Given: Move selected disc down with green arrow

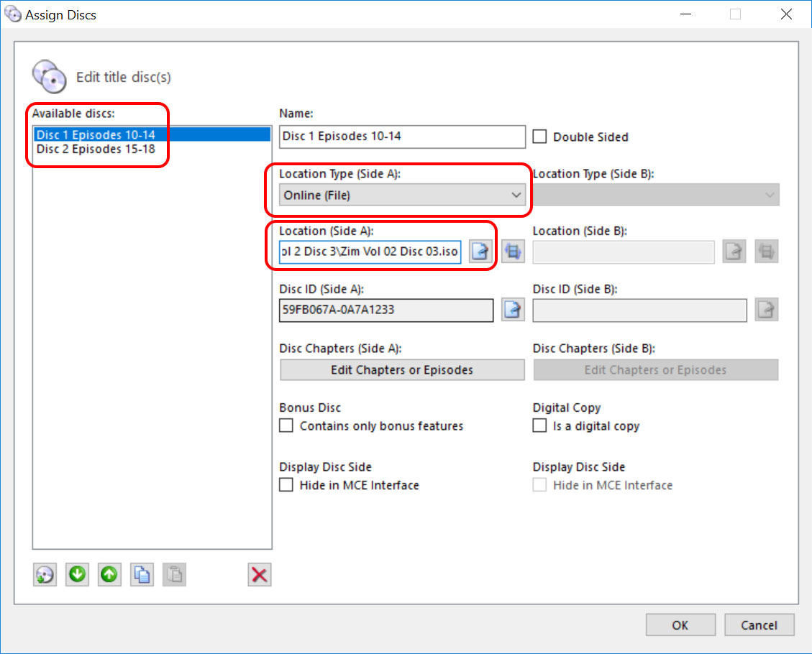Looking at the screenshot, I should [78, 575].
